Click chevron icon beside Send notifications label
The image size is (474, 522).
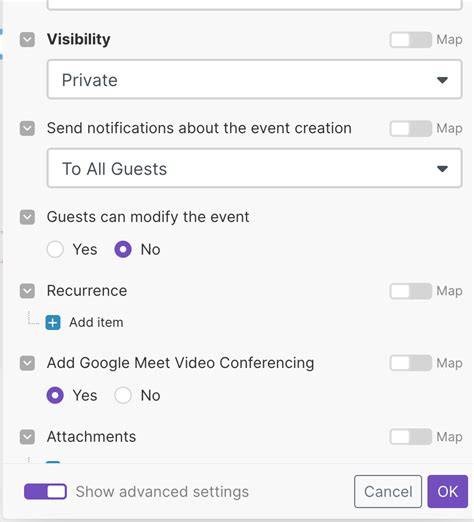27,128
